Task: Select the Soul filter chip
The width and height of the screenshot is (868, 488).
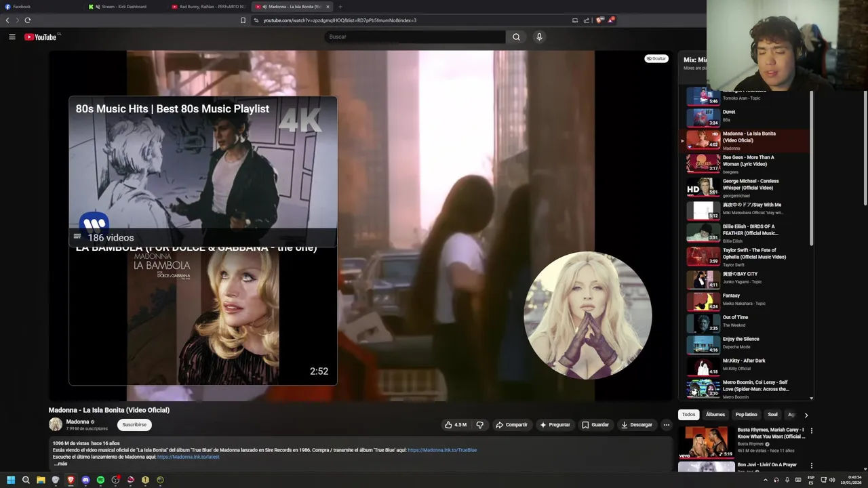Action: coord(772,415)
